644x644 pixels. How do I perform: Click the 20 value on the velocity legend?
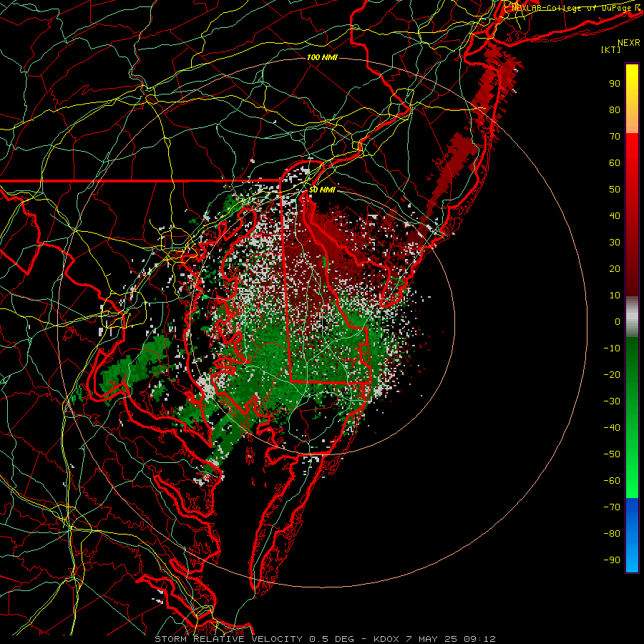[x=615, y=268]
